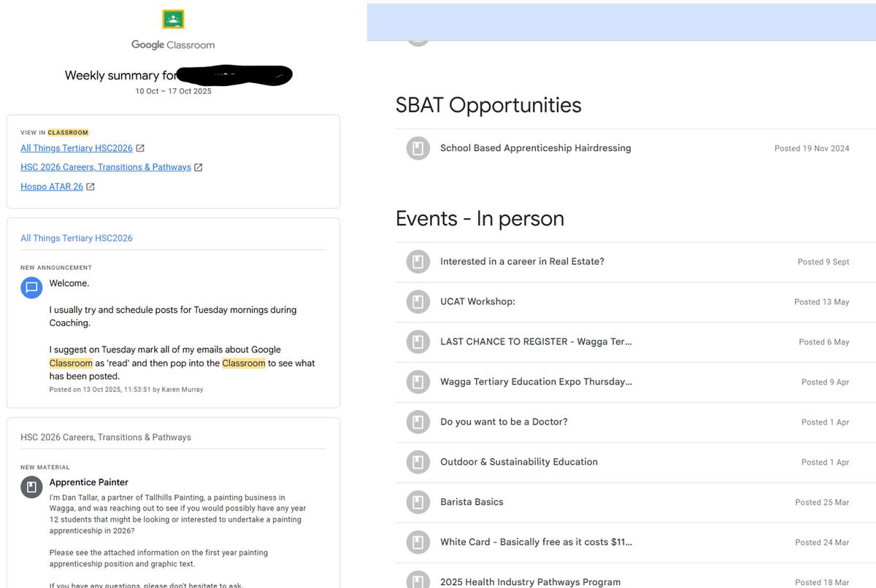
Task: Click the Google Classroom logo icon
Action: click(173, 19)
